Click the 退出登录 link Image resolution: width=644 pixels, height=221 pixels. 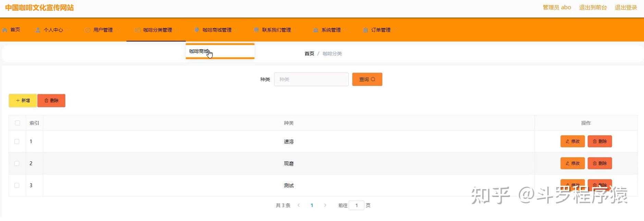pos(626,8)
